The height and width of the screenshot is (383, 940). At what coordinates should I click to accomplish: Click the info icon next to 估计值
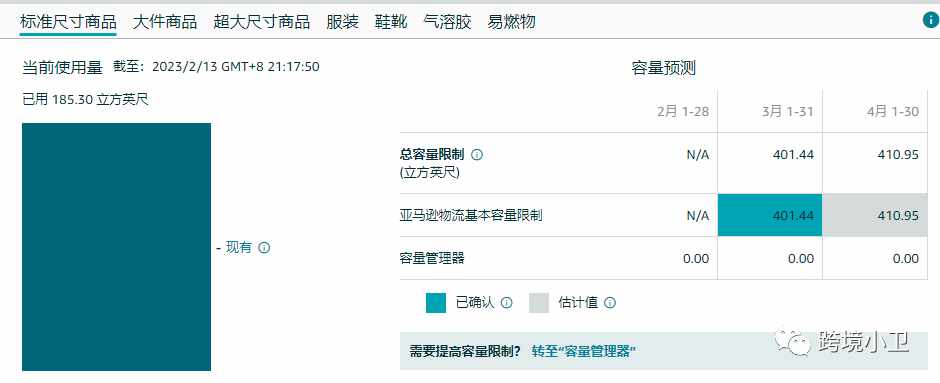coord(610,303)
